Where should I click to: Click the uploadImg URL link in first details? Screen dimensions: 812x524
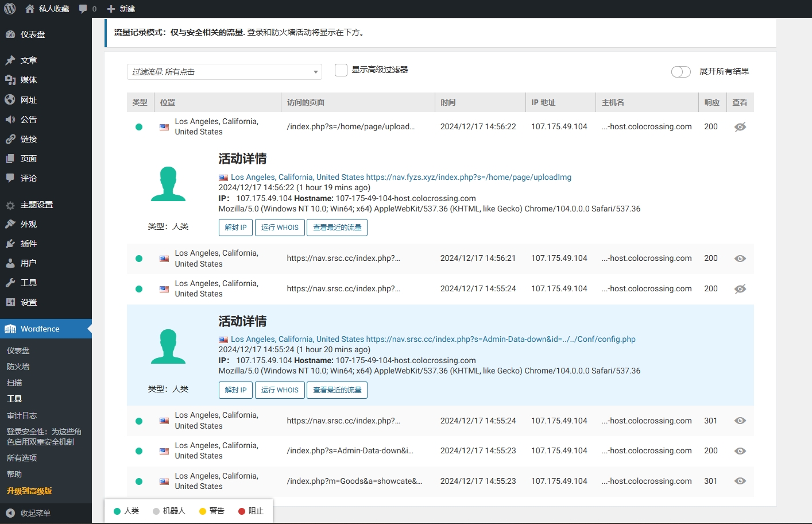click(x=469, y=177)
